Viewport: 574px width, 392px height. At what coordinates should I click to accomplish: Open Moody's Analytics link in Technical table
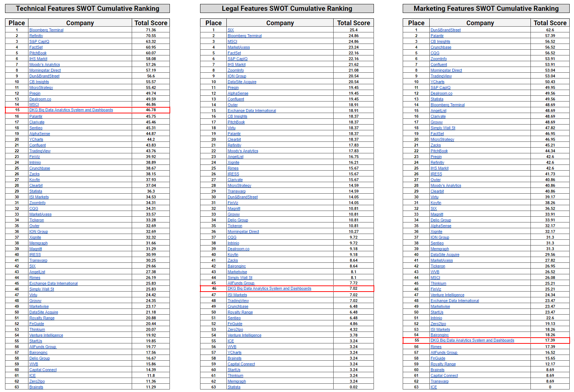[x=45, y=65]
